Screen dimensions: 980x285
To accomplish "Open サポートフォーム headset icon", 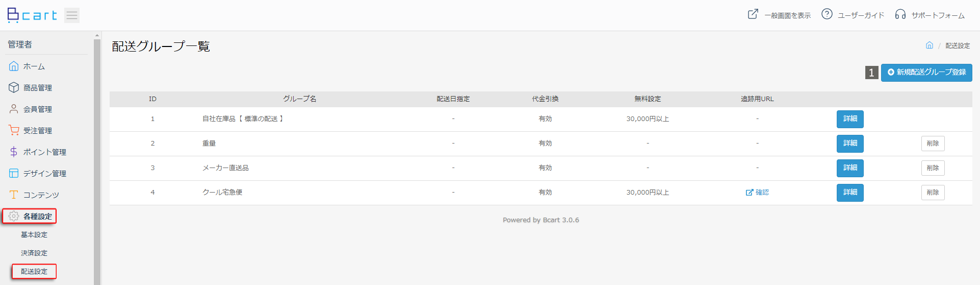I will coord(900,14).
